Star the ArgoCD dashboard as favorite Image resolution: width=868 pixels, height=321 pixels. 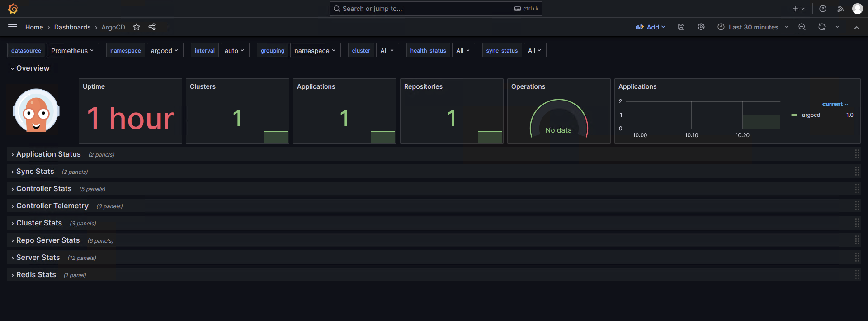[x=137, y=27]
